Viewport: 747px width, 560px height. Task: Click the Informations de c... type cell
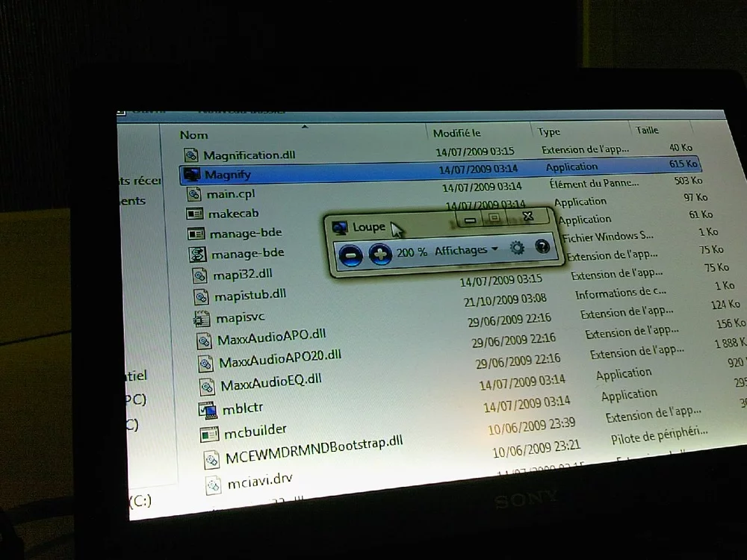[x=621, y=293]
